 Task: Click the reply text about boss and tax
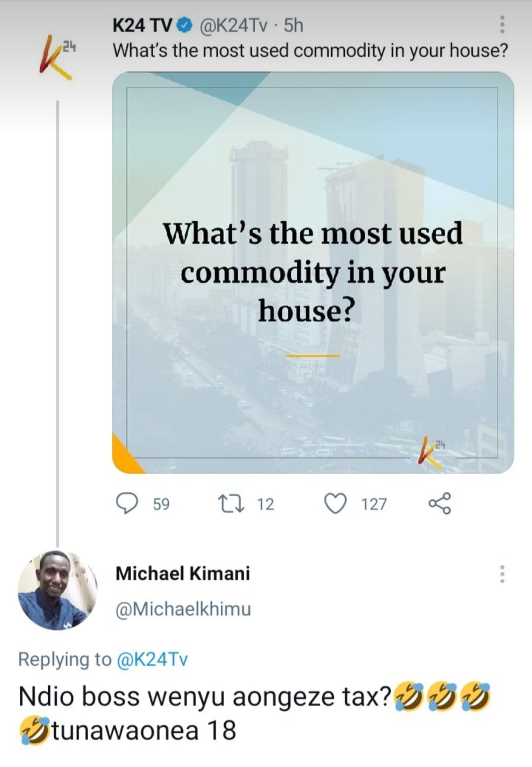pos(204,698)
